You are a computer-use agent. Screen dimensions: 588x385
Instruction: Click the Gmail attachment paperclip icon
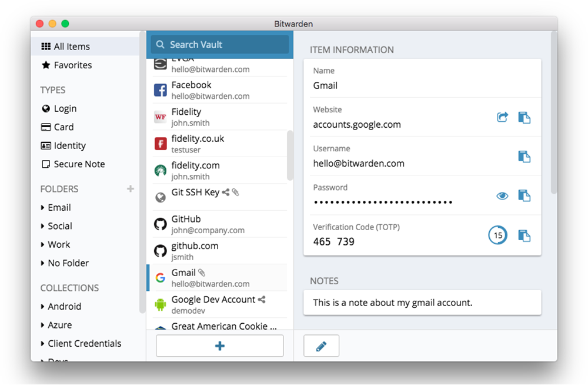[202, 273]
